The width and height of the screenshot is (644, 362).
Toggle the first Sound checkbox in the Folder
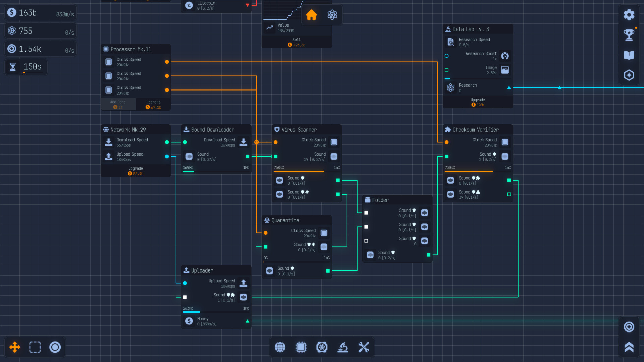[366, 213]
